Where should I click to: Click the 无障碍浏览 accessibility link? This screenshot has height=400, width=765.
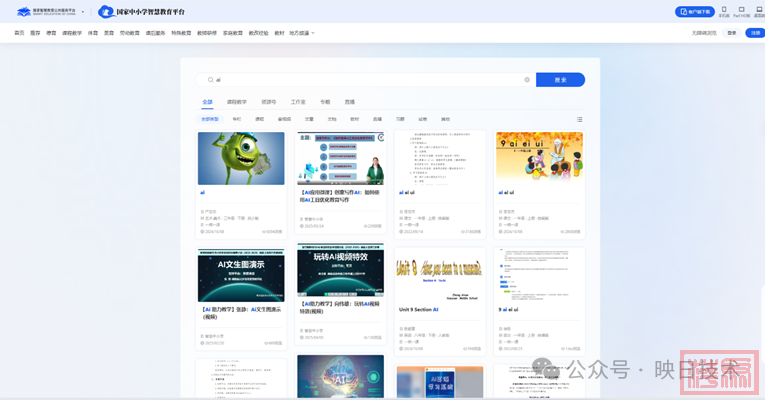click(x=704, y=33)
